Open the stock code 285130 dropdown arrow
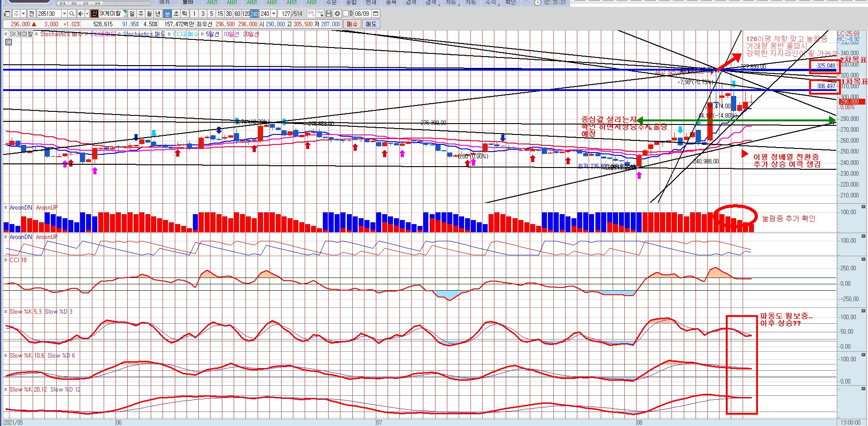The image size is (868, 426). click(64, 14)
